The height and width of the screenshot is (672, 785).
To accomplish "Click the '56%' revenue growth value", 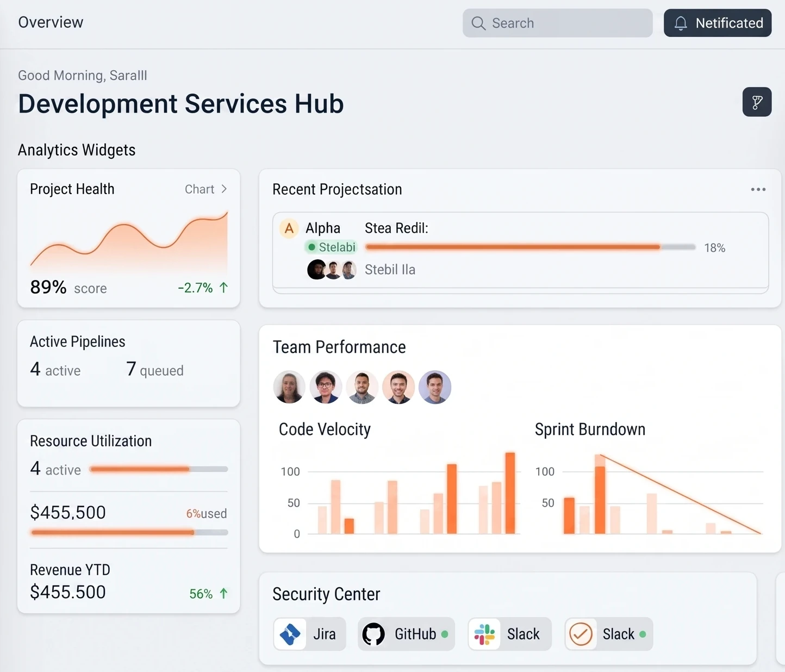I will pos(201,594).
